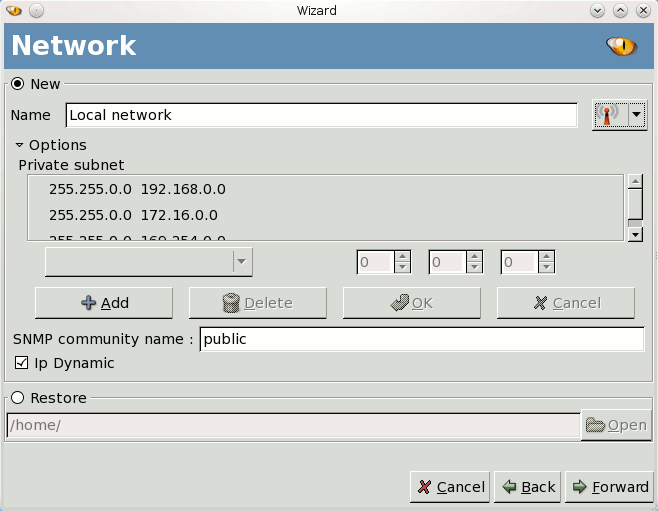This screenshot has width=658, height=511.
Task: Minimize the Wizard window
Action: [x=597, y=10]
